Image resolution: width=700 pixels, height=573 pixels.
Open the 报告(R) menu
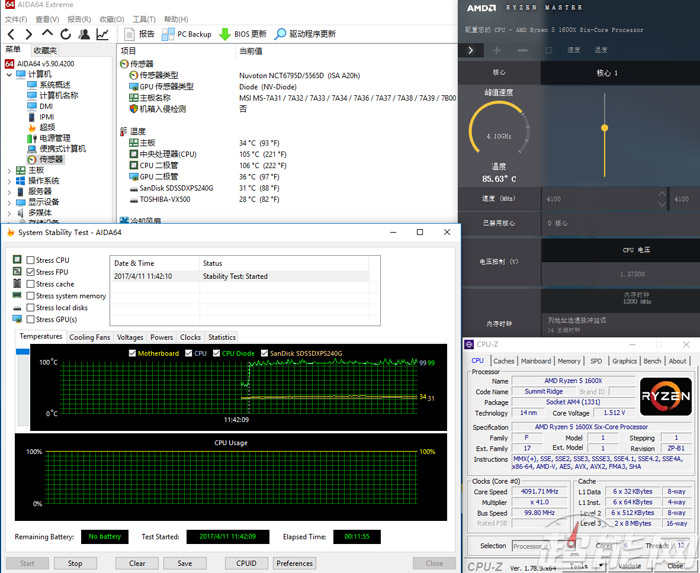(79, 19)
